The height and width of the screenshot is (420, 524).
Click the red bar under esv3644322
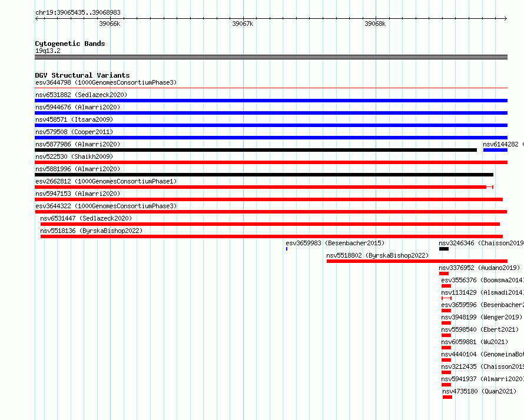[271, 212]
